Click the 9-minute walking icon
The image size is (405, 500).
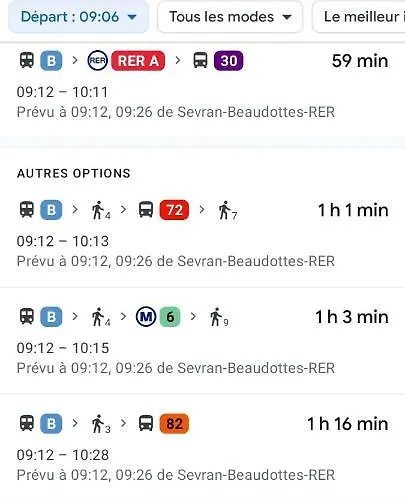(219, 317)
